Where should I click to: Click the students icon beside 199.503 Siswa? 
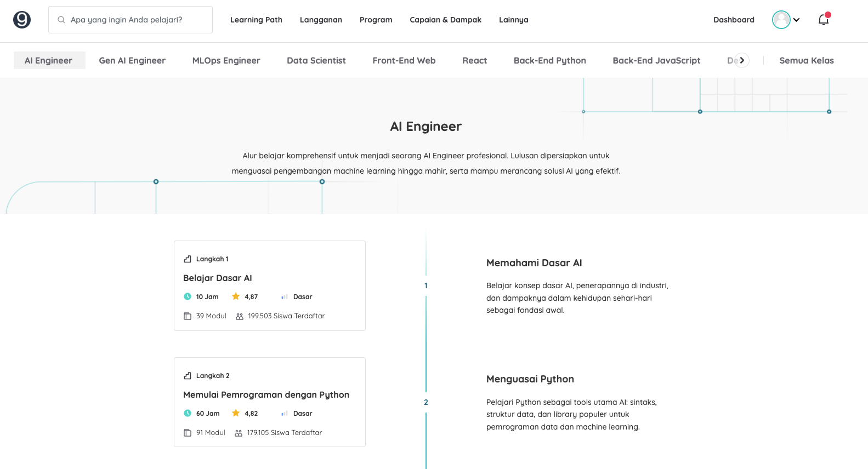coord(240,316)
